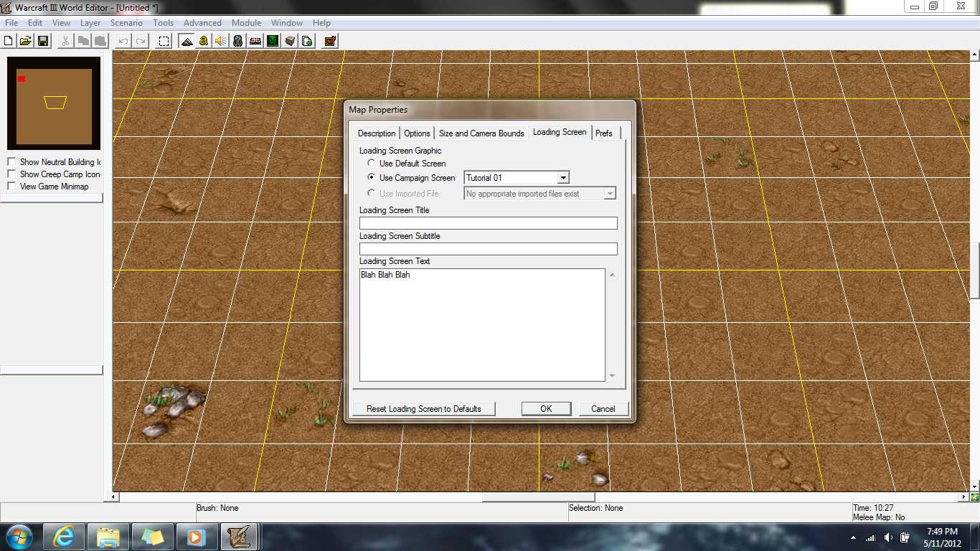Open the Object Editor helmet icon
980x551 pixels.
(238, 41)
